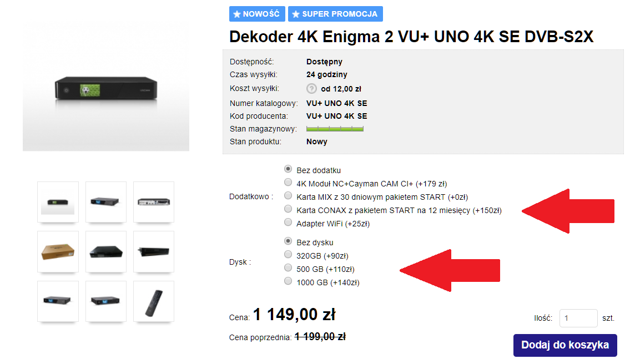Select the Bez dysku radio button
The image size is (630, 364).
point(288,241)
